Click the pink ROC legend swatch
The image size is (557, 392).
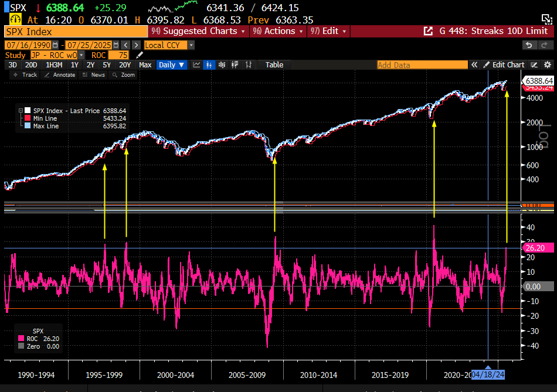(21, 338)
